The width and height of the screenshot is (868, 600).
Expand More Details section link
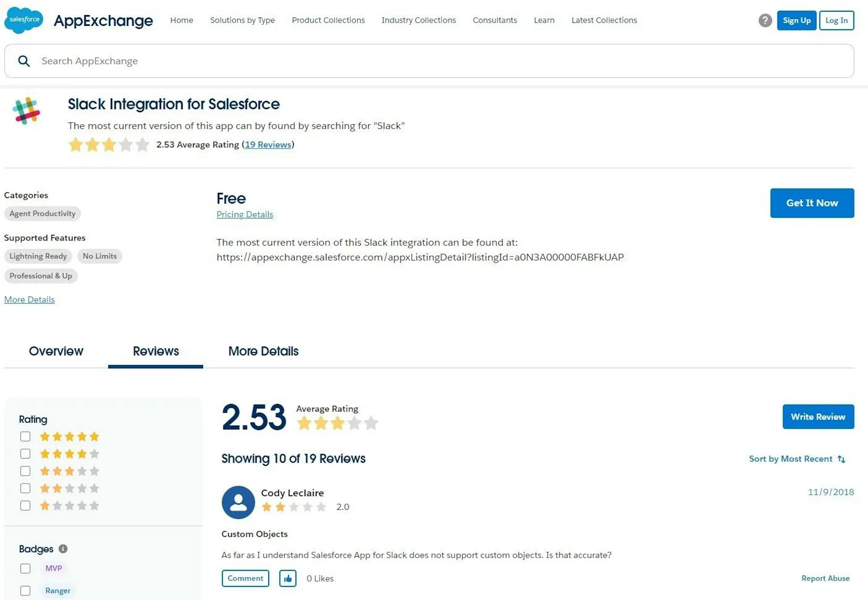click(x=29, y=299)
